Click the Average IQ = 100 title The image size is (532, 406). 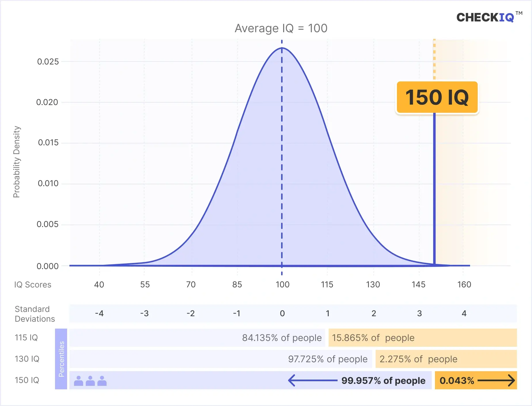pyautogui.click(x=281, y=28)
